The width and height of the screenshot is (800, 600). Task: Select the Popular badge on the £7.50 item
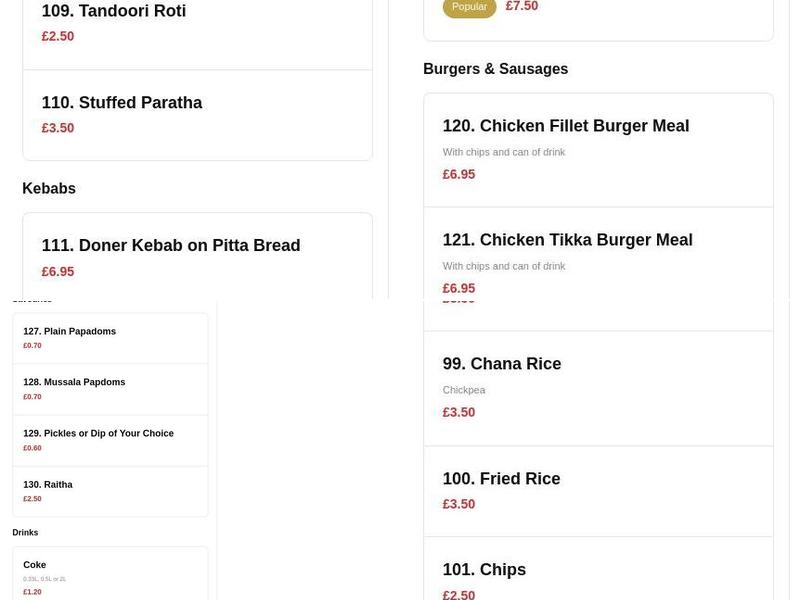pyautogui.click(x=469, y=5)
